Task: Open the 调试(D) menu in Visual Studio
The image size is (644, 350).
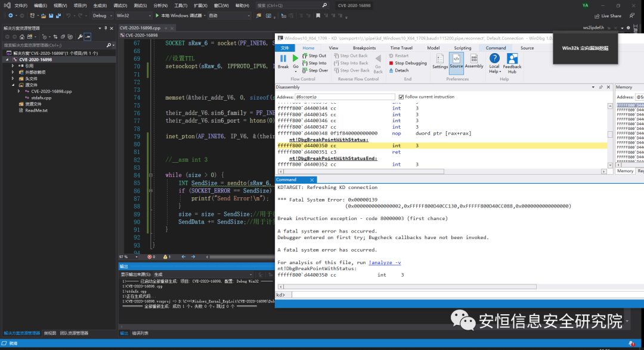Action: (x=120, y=6)
